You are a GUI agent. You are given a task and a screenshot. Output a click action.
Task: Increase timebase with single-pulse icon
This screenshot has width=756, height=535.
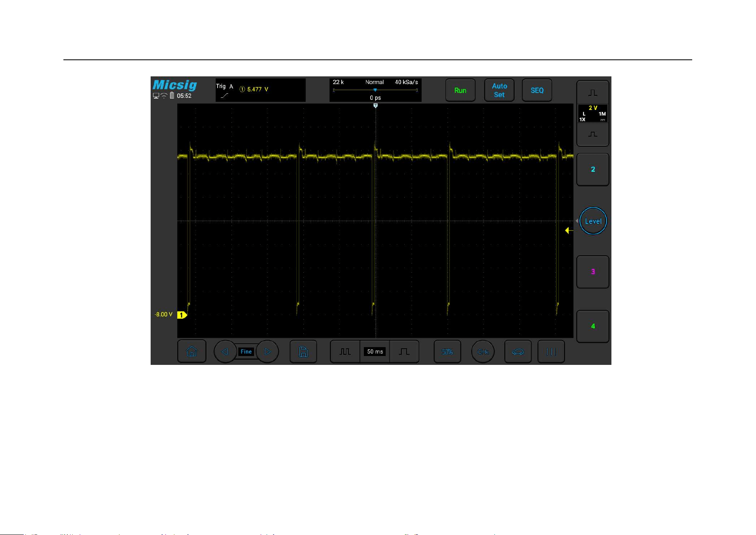pyautogui.click(x=404, y=352)
